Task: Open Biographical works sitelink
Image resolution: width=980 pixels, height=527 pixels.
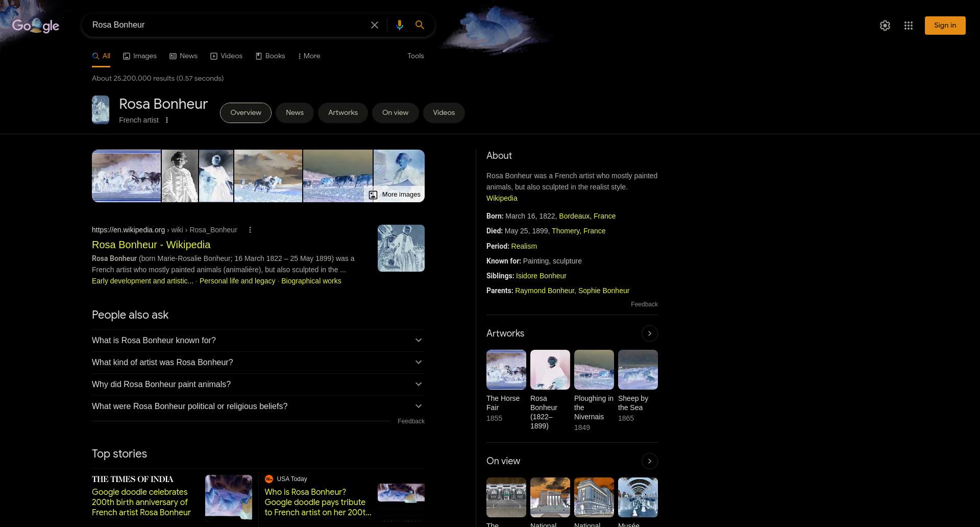Action: point(311,281)
